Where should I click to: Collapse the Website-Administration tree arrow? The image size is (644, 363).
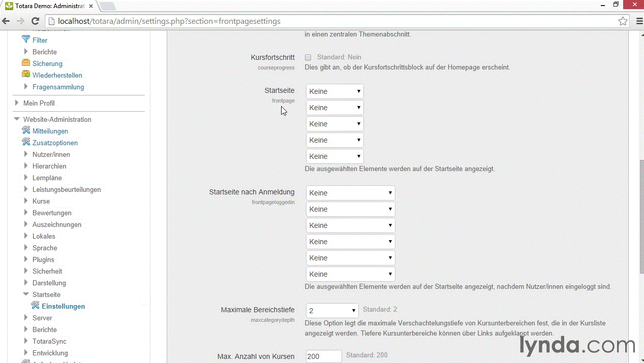17,119
